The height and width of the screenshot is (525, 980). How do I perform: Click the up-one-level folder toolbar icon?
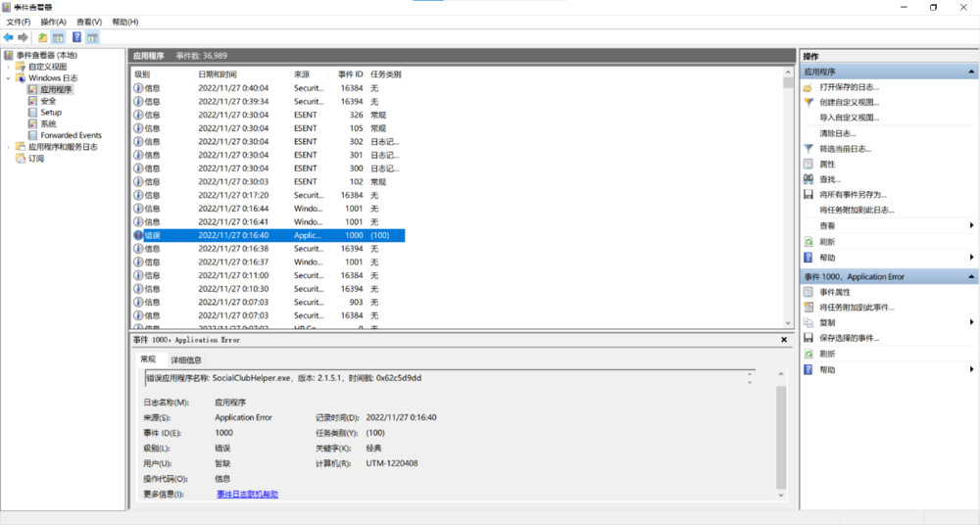(43, 37)
